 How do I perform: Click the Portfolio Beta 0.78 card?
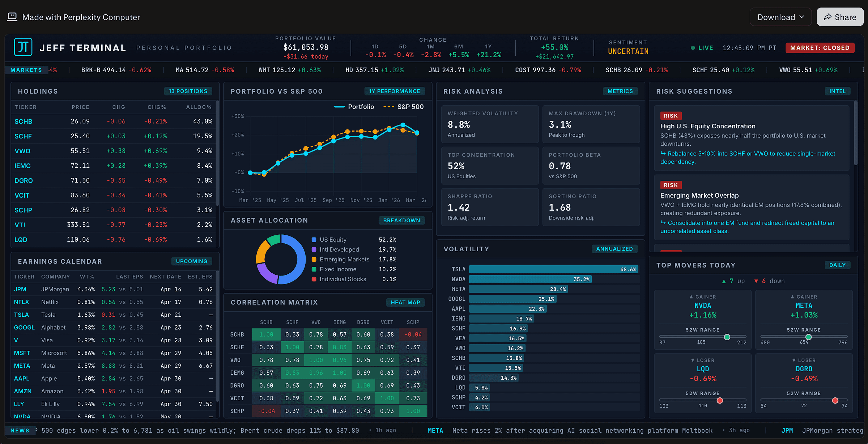point(591,166)
